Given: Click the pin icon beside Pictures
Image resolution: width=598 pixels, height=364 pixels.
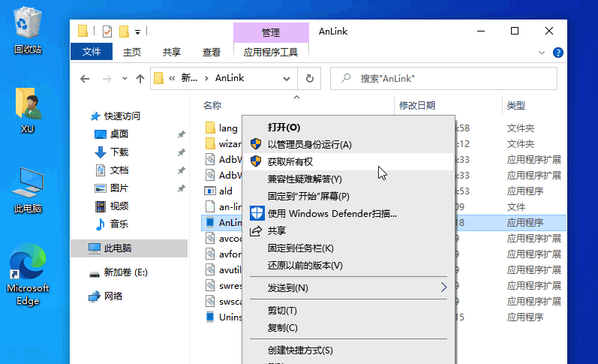Looking at the screenshot, I should pos(181,188).
